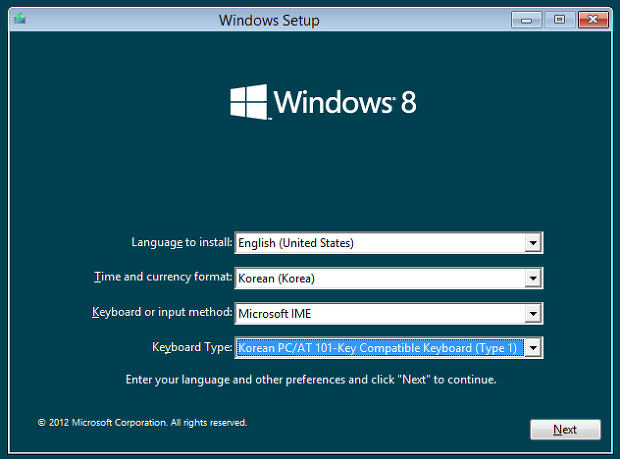This screenshot has height=459, width=620.
Task: Click the "Time and currency format:" label
Action: [163, 277]
